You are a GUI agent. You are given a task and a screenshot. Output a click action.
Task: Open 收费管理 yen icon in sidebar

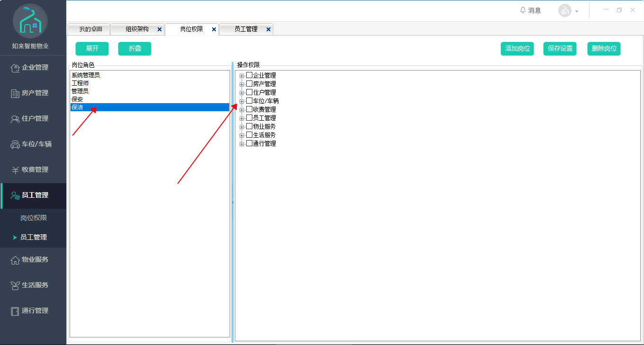pyautogui.click(x=15, y=170)
